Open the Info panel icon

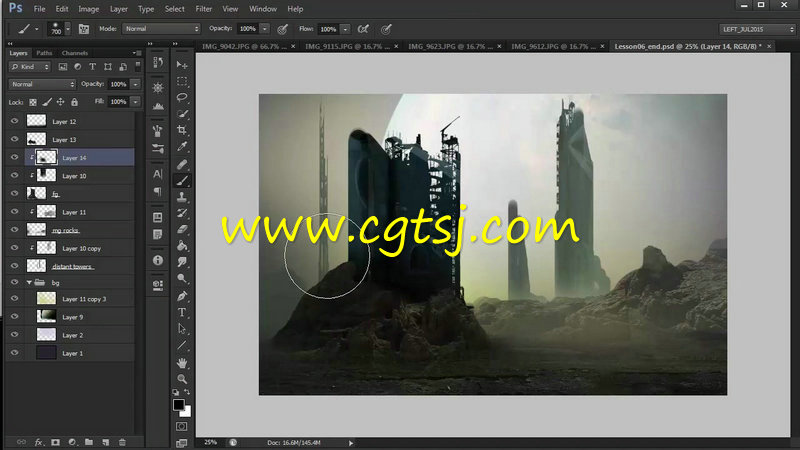tap(158, 260)
